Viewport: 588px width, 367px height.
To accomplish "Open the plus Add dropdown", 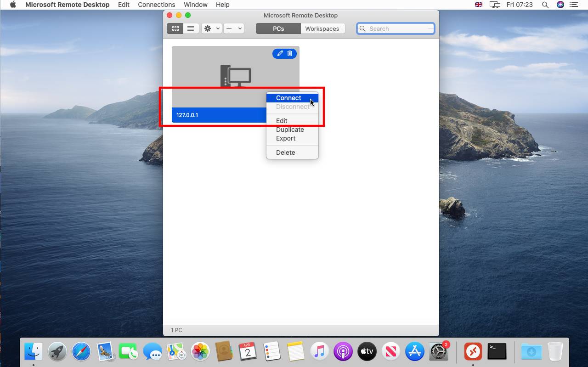I will pos(233,28).
